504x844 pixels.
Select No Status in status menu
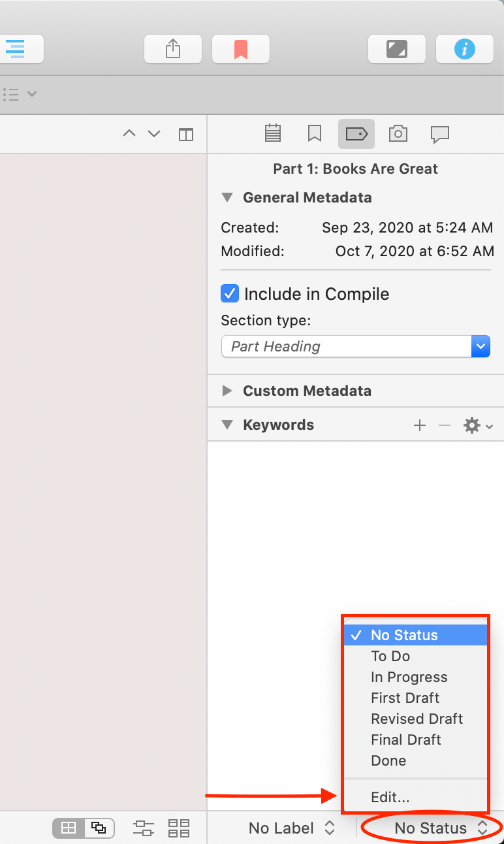pyautogui.click(x=416, y=635)
